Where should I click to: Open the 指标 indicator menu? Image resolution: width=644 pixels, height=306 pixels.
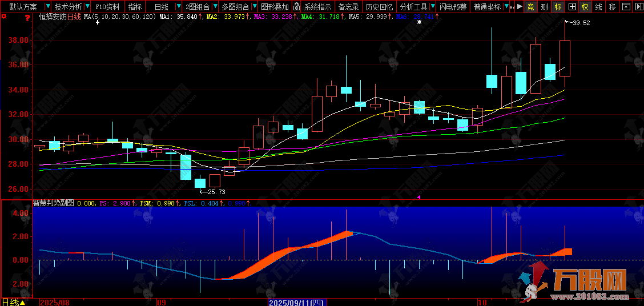point(135,7)
